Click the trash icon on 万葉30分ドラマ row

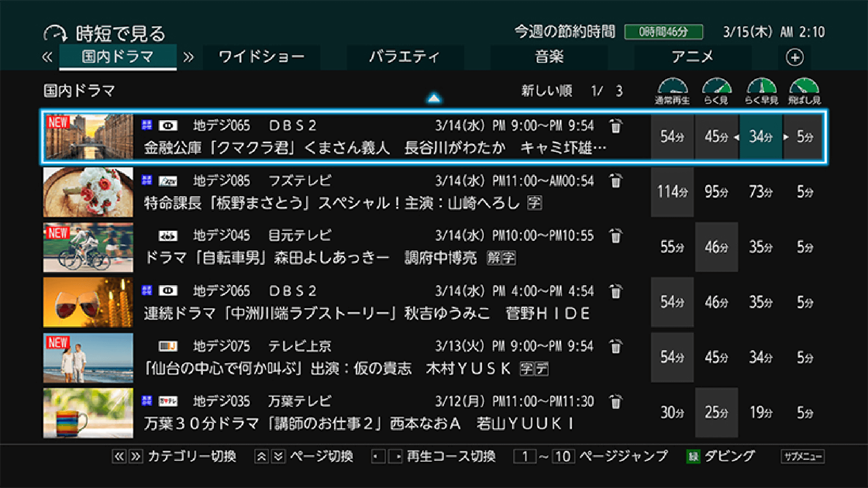tap(615, 401)
